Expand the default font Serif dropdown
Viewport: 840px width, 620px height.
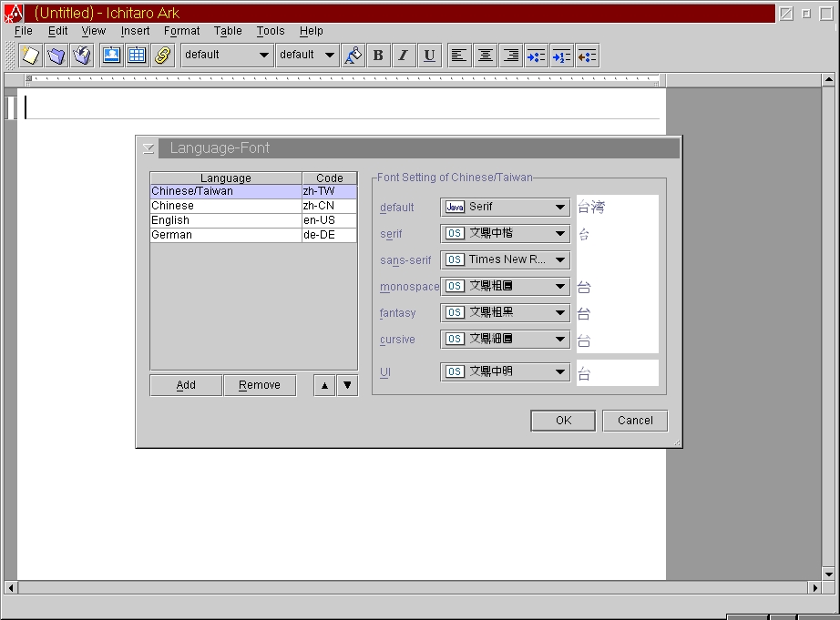tap(505, 207)
